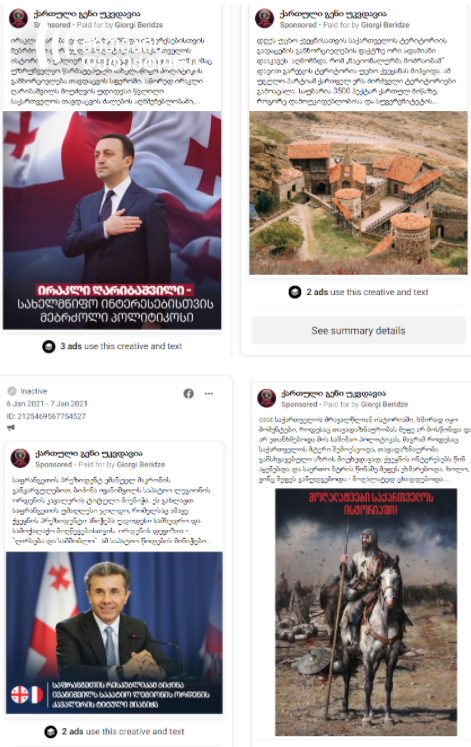Click the page avatar on the Garibashvili ad
The height and width of the screenshot is (747, 471).
click(19, 18)
